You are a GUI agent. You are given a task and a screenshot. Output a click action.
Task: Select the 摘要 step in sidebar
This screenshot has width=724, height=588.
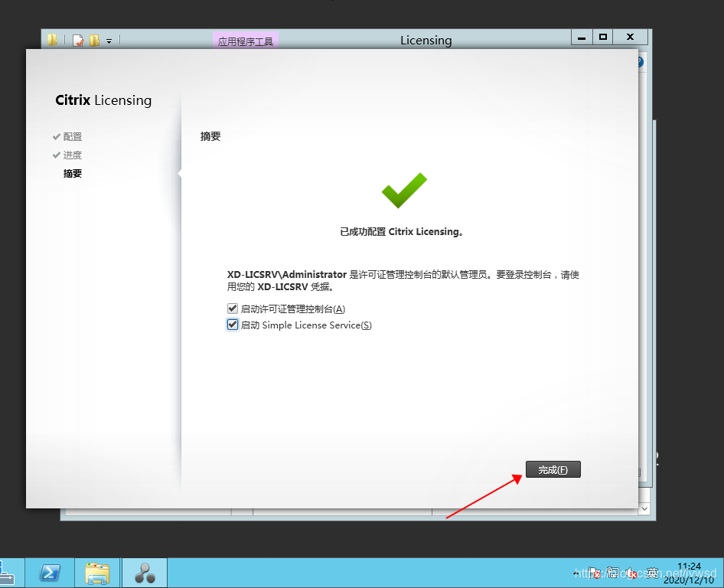[x=72, y=173]
